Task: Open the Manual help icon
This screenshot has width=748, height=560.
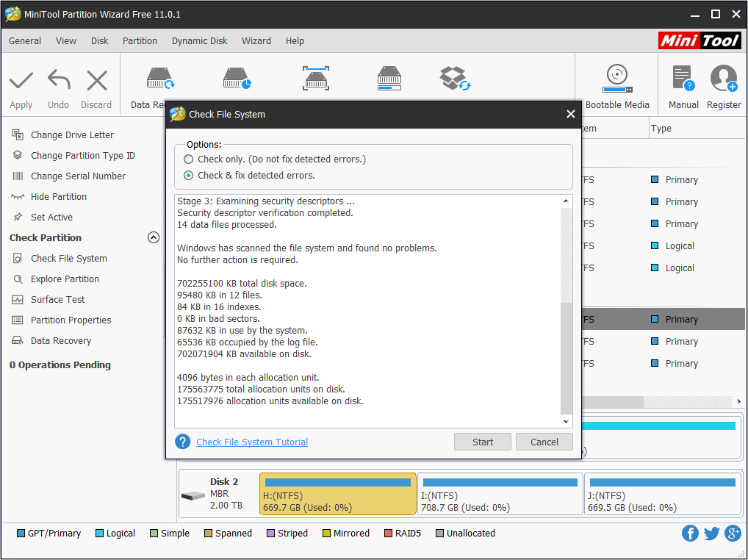Action: tap(683, 78)
